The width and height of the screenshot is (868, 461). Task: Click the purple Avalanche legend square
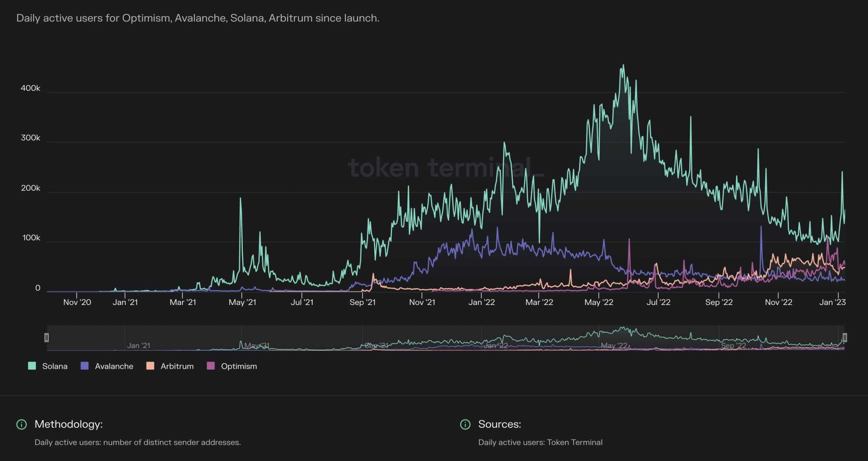point(84,366)
